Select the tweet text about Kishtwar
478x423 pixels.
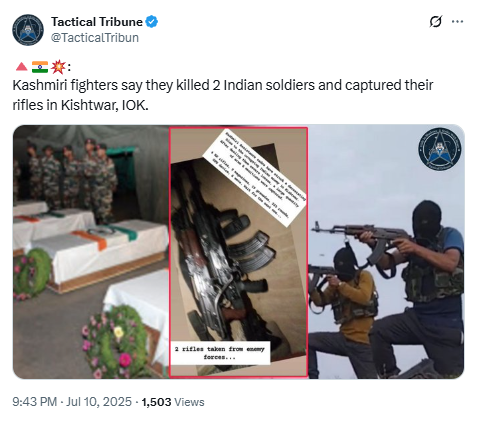(222, 95)
